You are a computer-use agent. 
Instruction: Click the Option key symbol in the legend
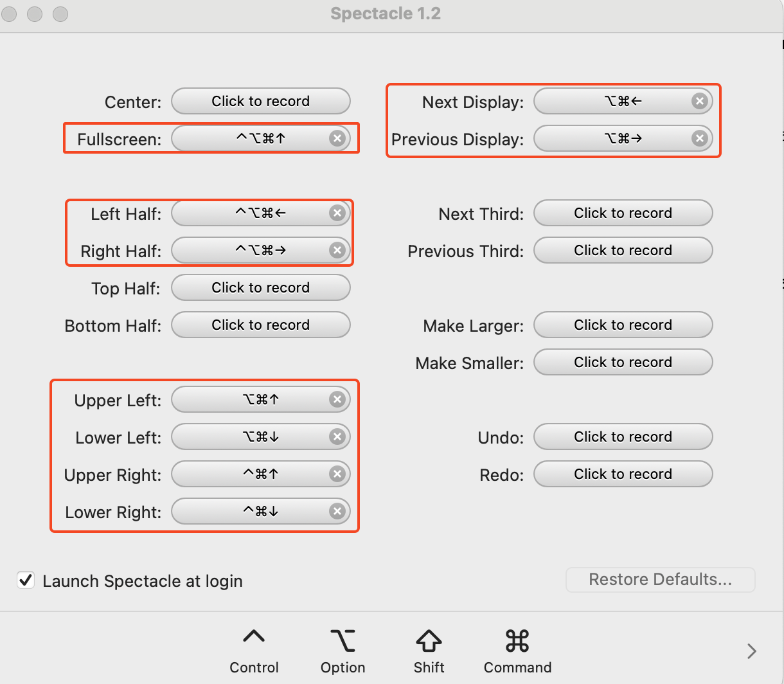click(343, 640)
